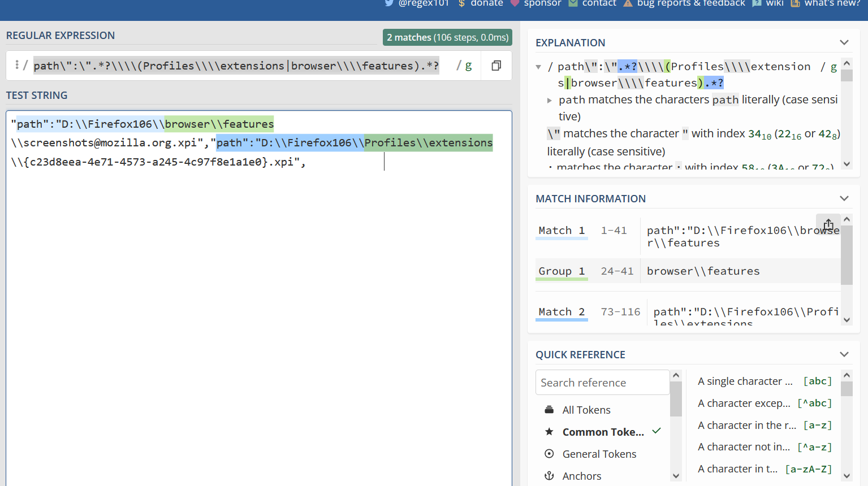Toggle the Common Tokens filter checkmark

pos(655,431)
